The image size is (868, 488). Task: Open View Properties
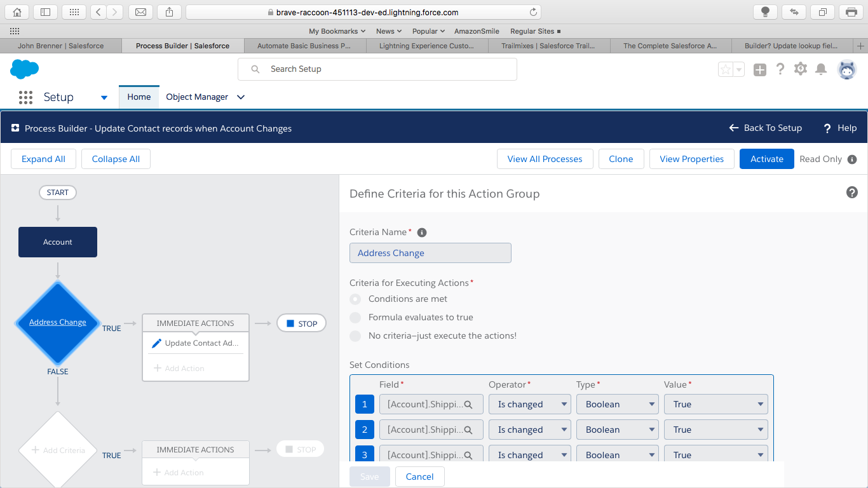(692, 159)
